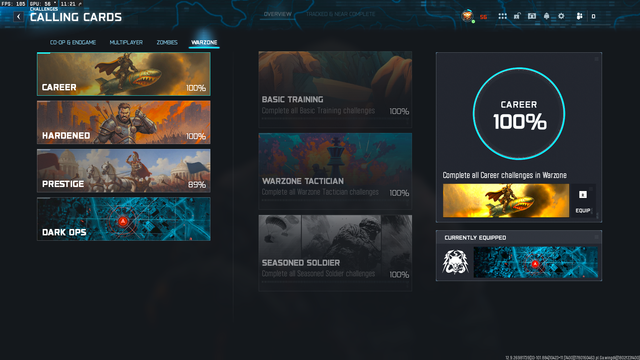Open the currency store icon
The height and width of the screenshot is (360, 640).
click(x=532, y=16)
